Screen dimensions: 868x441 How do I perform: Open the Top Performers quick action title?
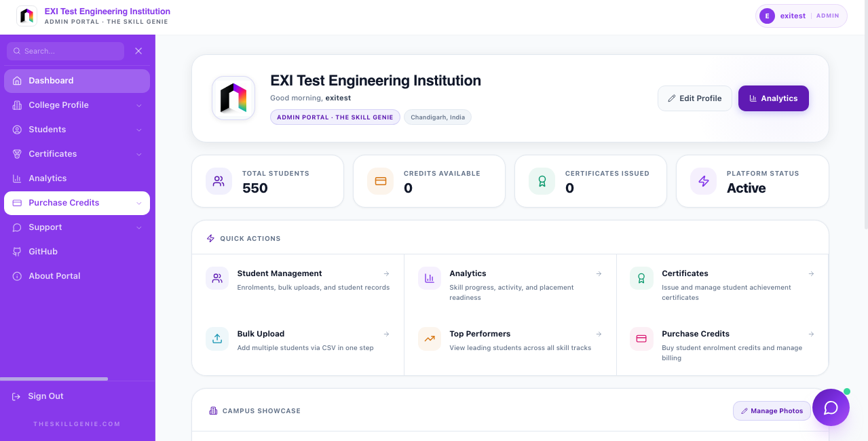click(480, 334)
